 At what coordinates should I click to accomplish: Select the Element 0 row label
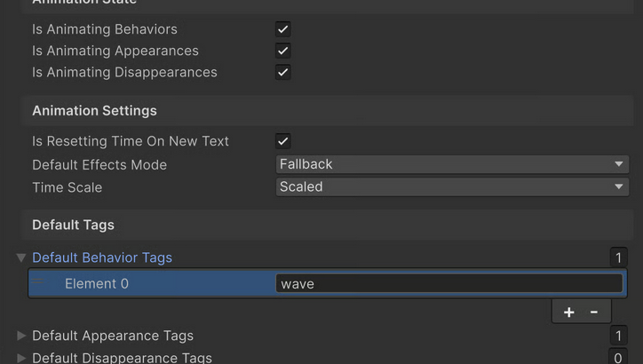coord(97,284)
